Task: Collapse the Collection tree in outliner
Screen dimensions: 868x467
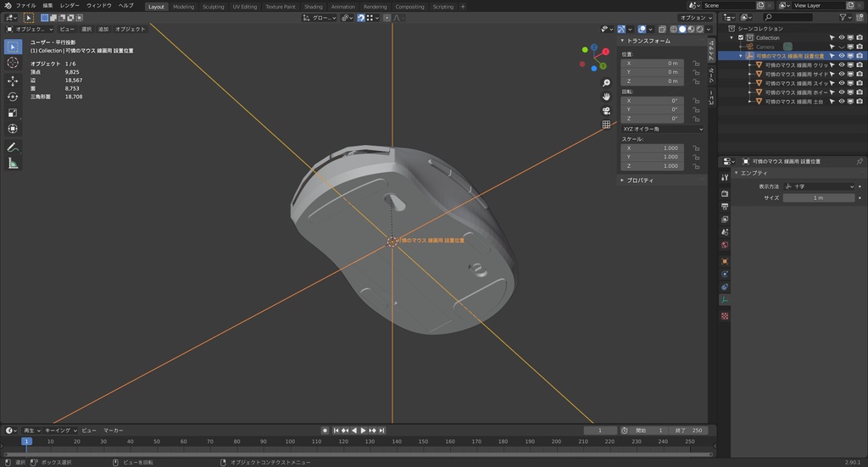Action: click(x=732, y=37)
